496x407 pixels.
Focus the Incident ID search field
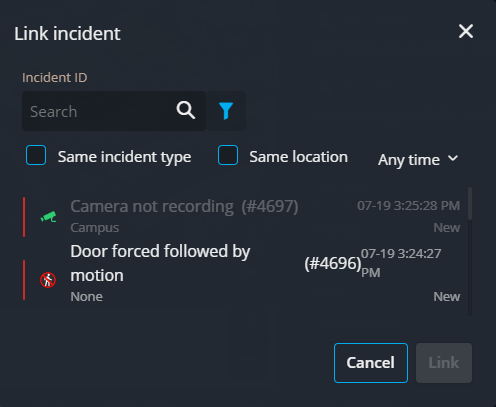click(x=114, y=111)
